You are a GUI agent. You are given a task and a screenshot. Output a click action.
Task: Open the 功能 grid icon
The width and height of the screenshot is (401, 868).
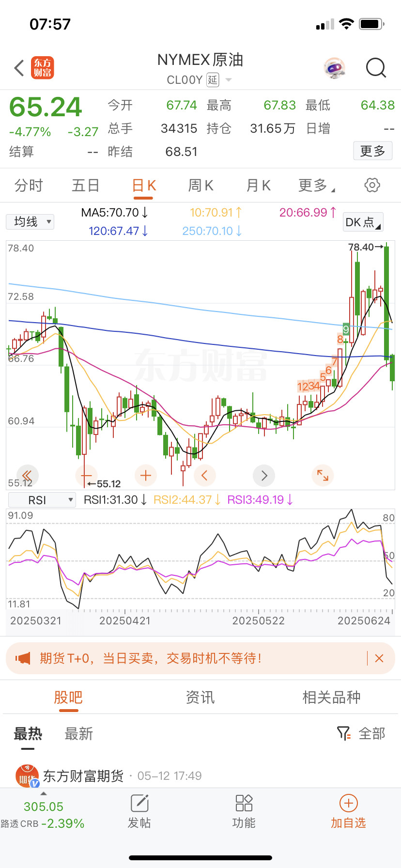point(244,803)
